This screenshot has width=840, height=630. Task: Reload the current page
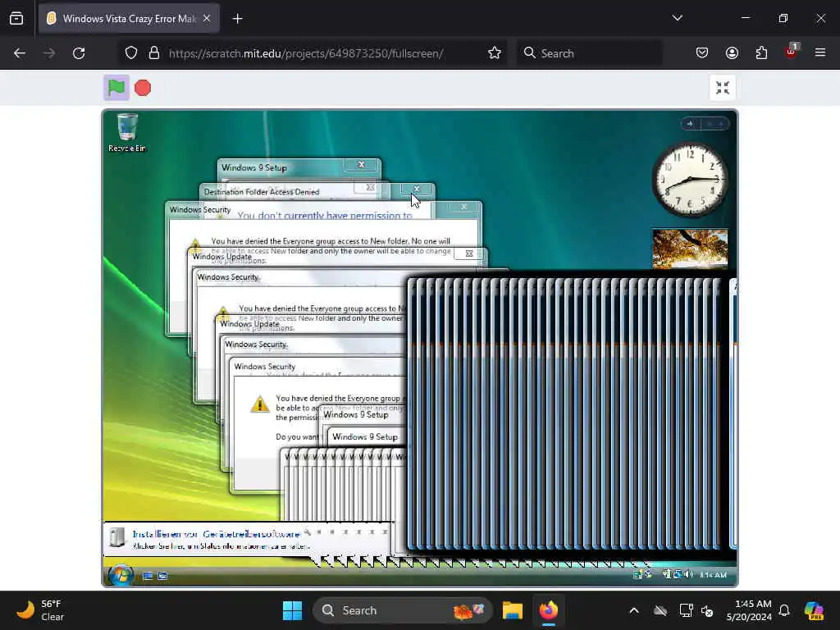coord(79,53)
